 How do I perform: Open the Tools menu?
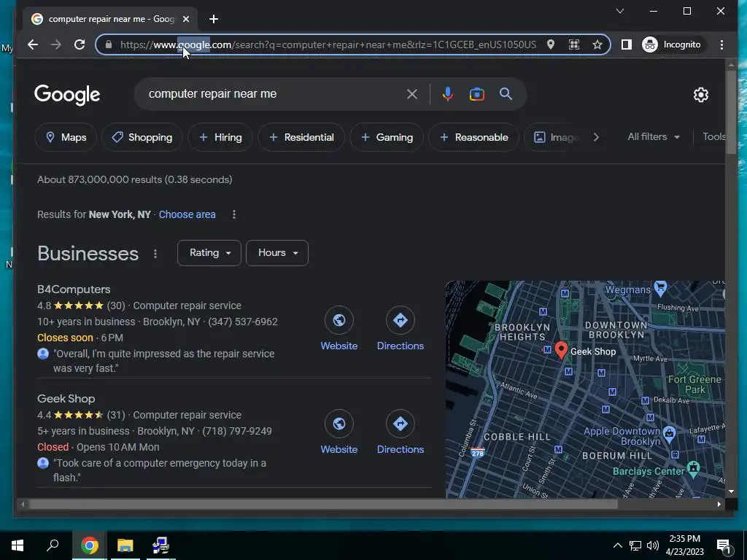pyautogui.click(x=713, y=136)
